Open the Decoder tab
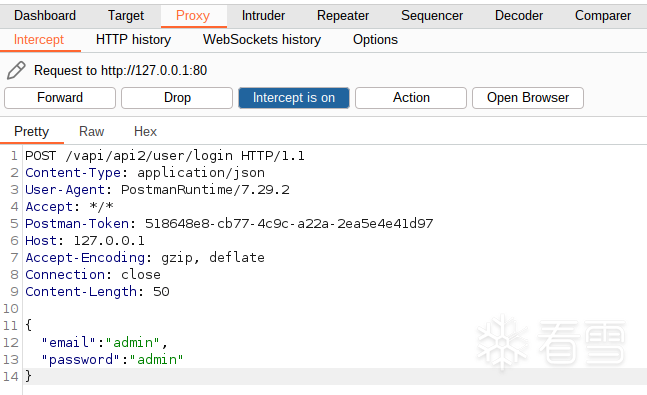 point(519,16)
